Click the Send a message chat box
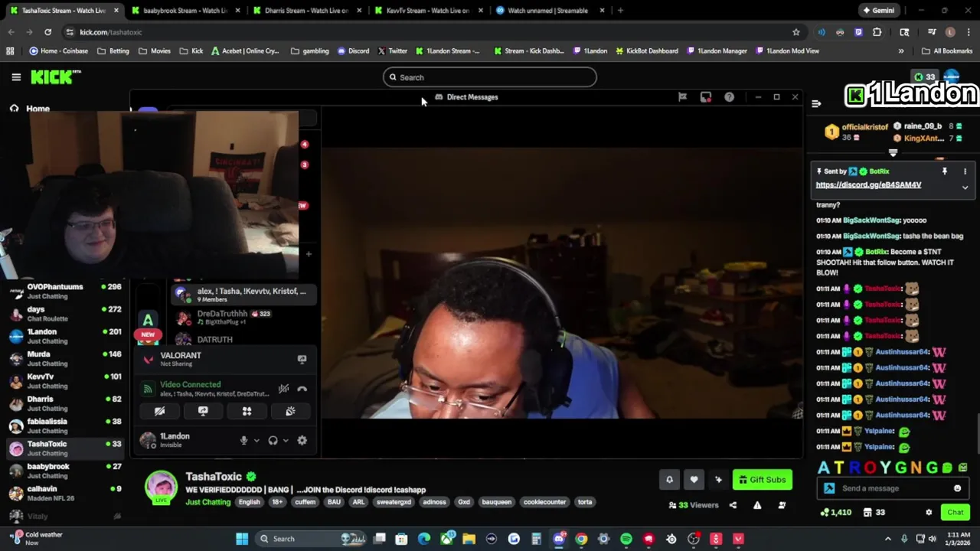This screenshot has height=551, width=980. pyautogui.click(x=893, y=488)
